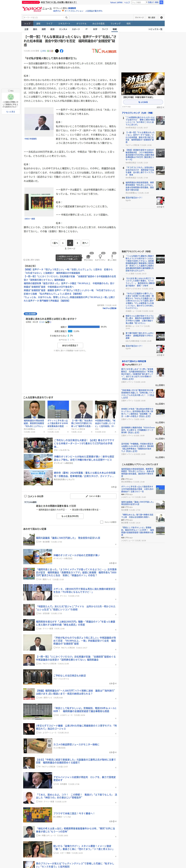Click the コメントを書く button
The width and height of the screenshot is (186, 868).
(x=93, y=496)
